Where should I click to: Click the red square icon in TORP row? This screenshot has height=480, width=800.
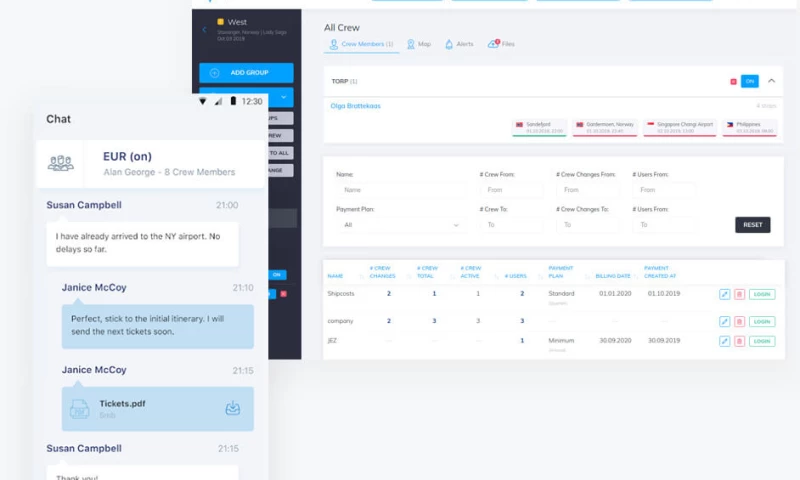tap(733, 82)
